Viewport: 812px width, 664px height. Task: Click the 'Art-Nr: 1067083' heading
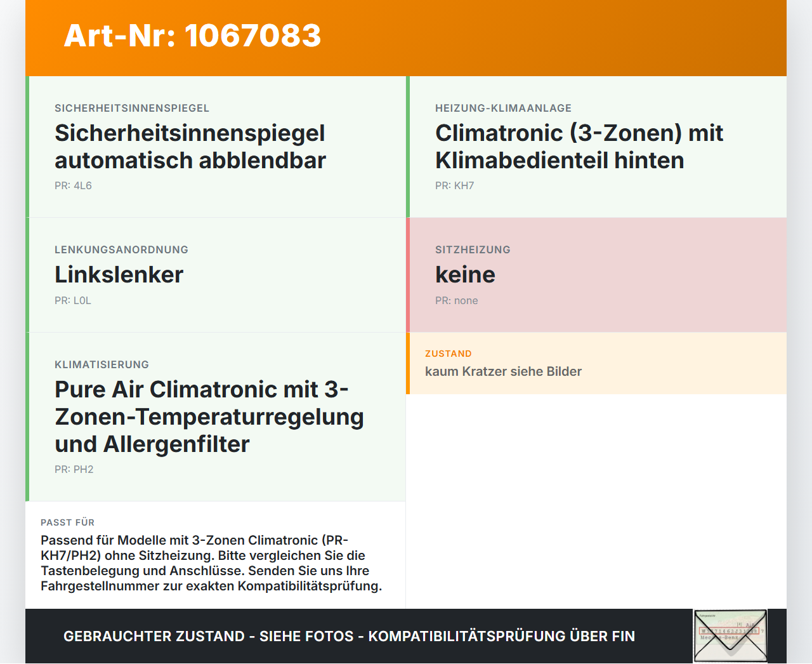[x=192, y=36]
